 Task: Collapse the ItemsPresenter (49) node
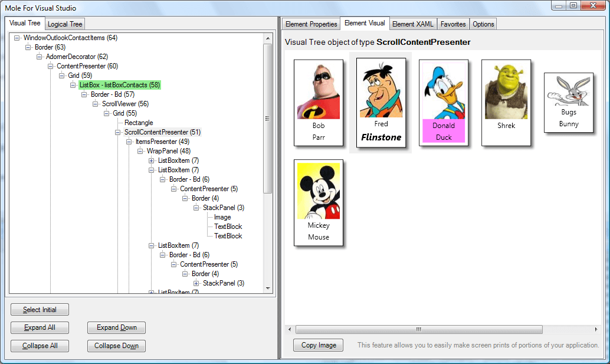pyautogui.click(x=129, y=142)
